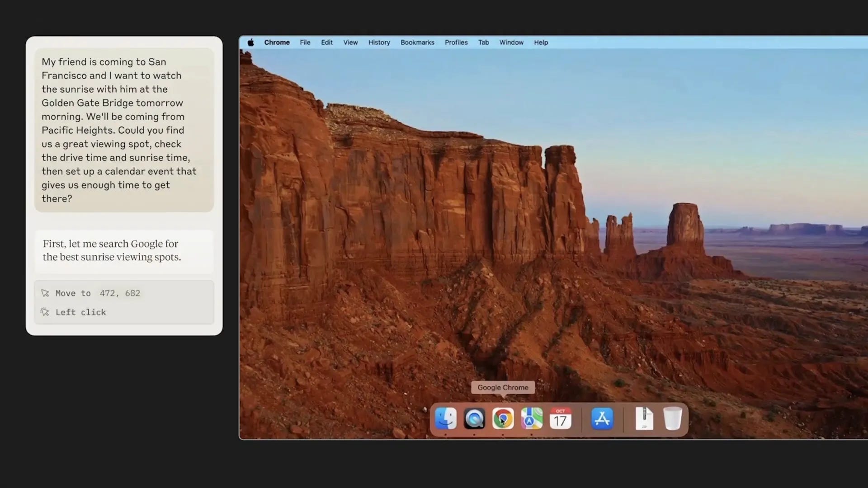The width and height of the screenshot is (868, 488).
Task: Show the History menu
Action: (x=379, y=42)
